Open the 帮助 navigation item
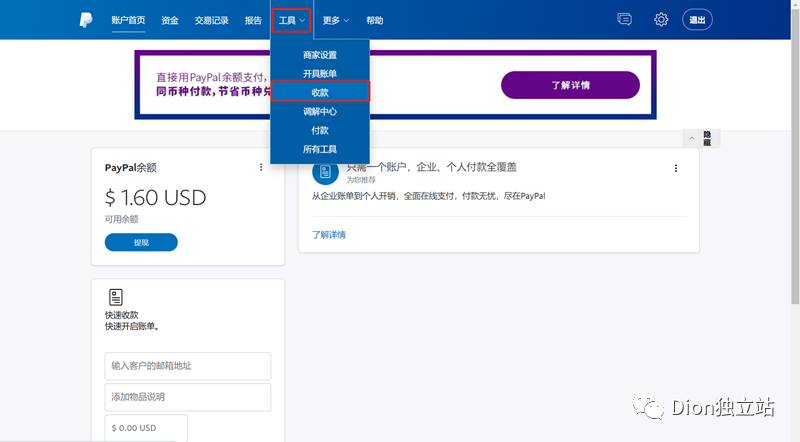The image size is (800, 442). coord(374,20)
